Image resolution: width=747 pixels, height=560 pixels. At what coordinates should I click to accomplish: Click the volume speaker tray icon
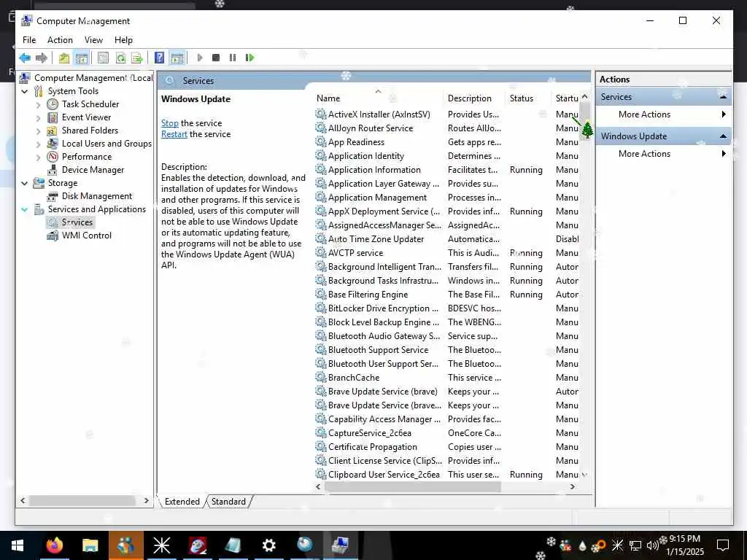(x=652, y=545)
